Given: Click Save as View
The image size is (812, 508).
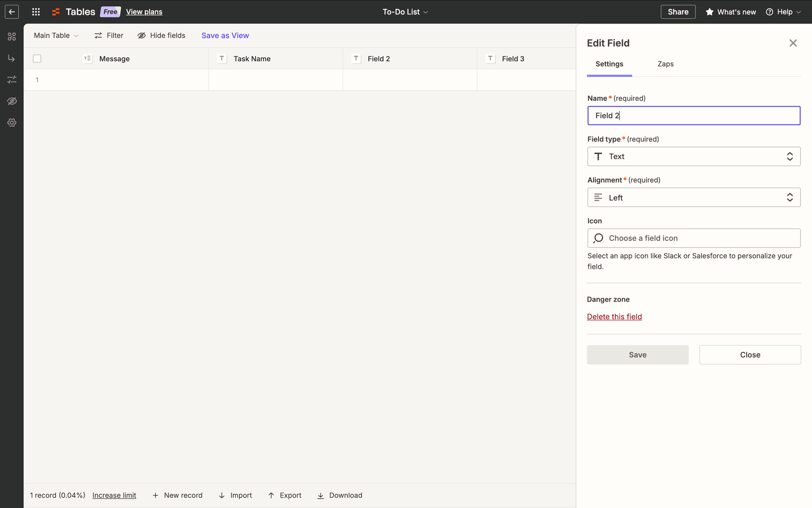Looking at the screenshot, I should point(225,36).
